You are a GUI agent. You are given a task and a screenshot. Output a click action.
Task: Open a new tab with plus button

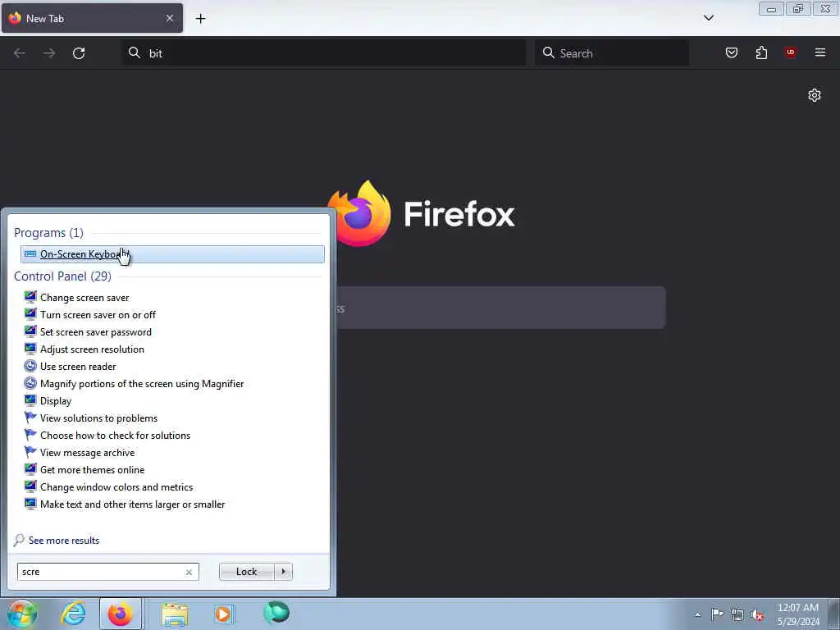(x=200, y=19)
